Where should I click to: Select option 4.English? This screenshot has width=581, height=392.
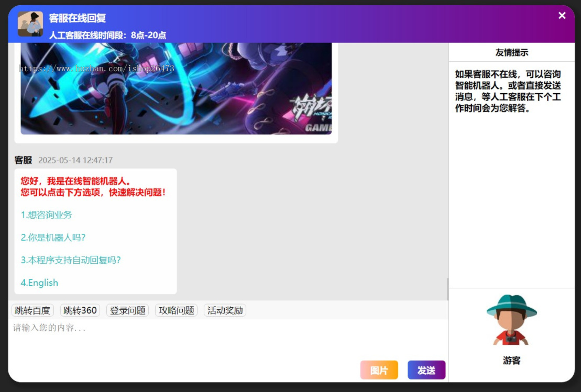click(x=39, y=283)
